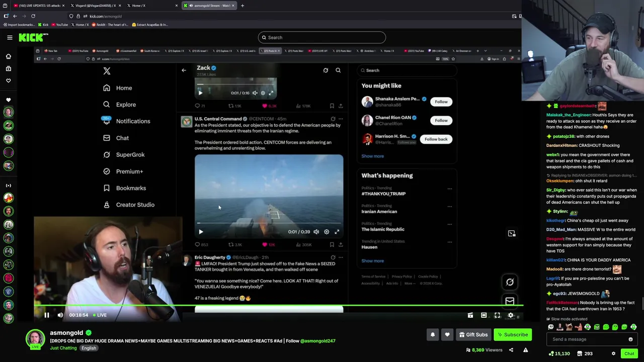The width and height of the screenshot is (644, 362).
Task: Open Malakak_the_Engineer's username in chat
Action: coord(568,115)
